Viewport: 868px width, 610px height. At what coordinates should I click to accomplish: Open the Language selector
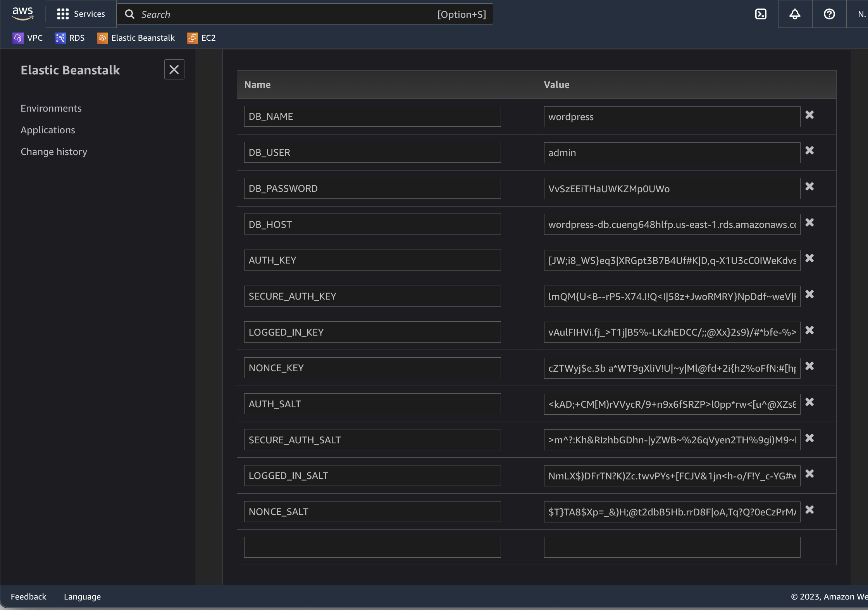pyautogui.click(x=82, y=596)
